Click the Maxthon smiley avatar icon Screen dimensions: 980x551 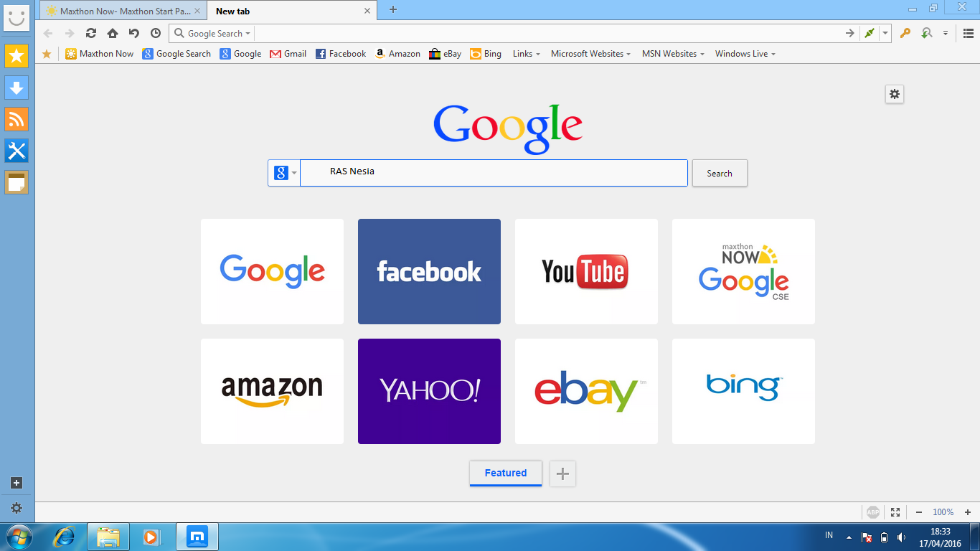click(17, 18)
